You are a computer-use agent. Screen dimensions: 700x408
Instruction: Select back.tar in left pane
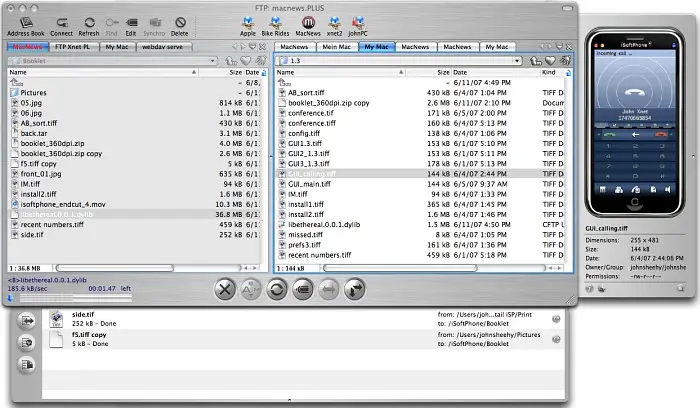(x=134, y=133)
